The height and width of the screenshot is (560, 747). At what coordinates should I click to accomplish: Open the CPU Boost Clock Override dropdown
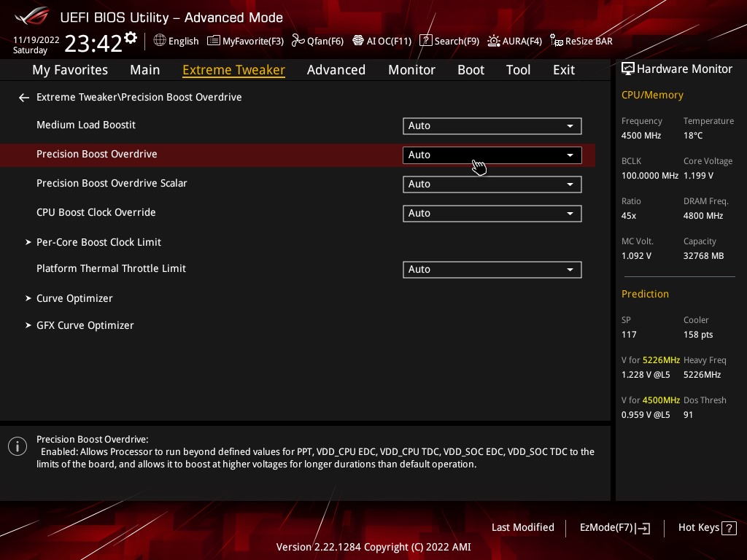click(492, 214)
